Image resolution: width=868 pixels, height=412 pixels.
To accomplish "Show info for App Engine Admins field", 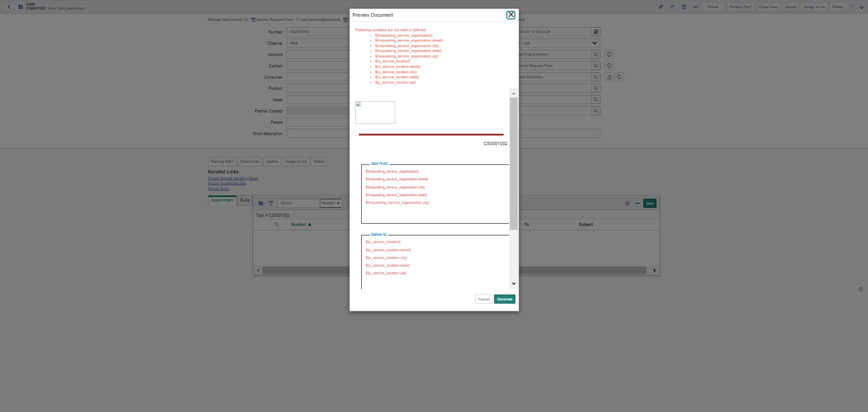I will [x=609, y=54].
